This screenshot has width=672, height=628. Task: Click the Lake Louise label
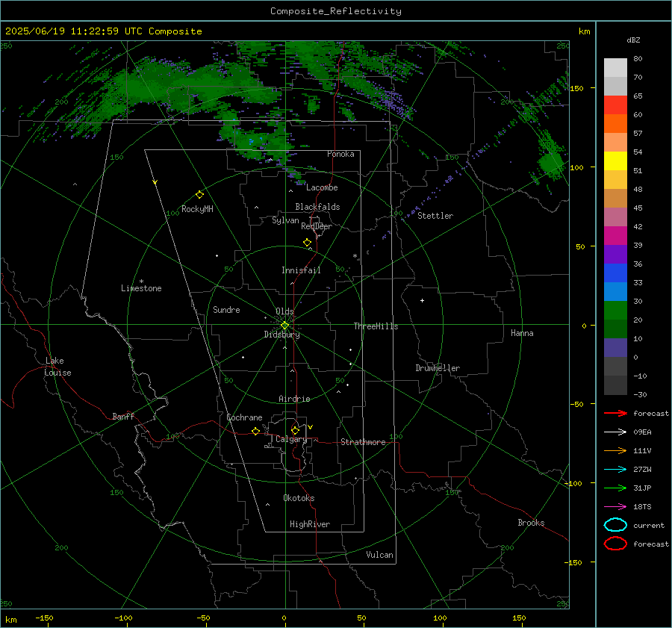click(x=57, y=367)
